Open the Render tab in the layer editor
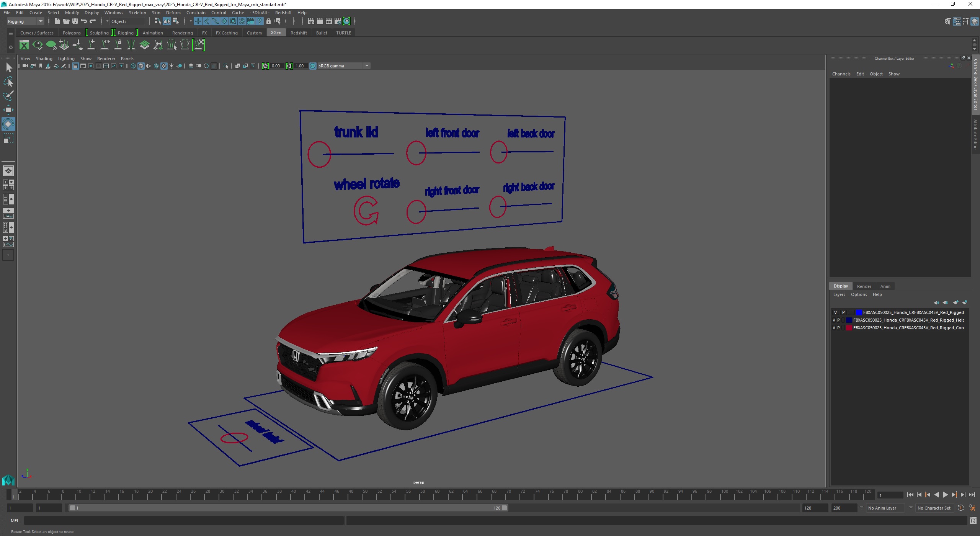980x536 pixels. (x=864, y=286)
